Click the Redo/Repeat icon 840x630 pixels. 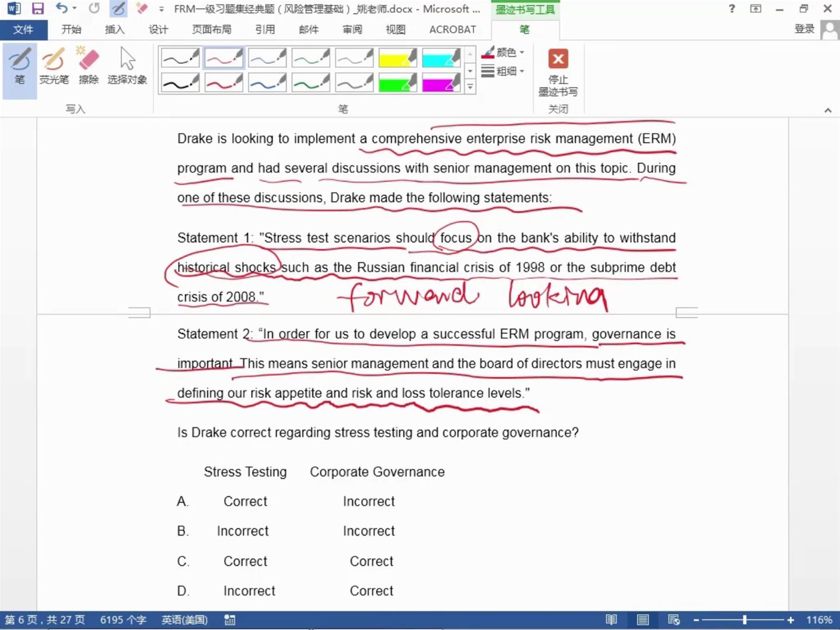(94, 9)
